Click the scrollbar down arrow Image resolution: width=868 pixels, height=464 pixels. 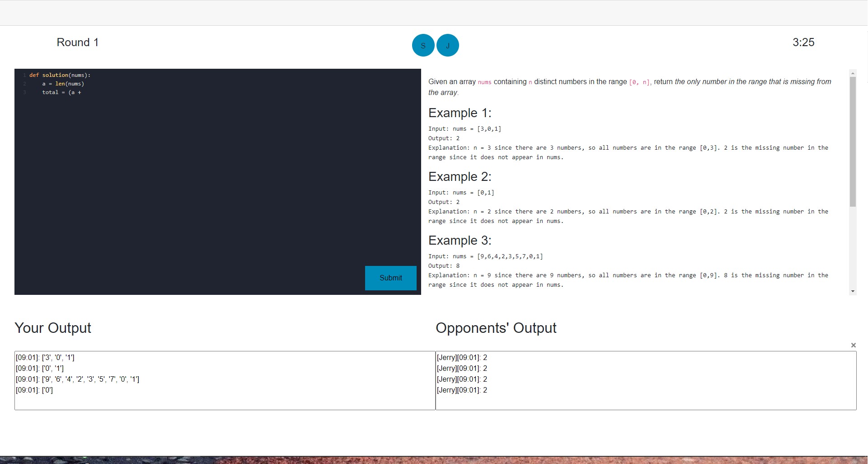tap(853, 291)
